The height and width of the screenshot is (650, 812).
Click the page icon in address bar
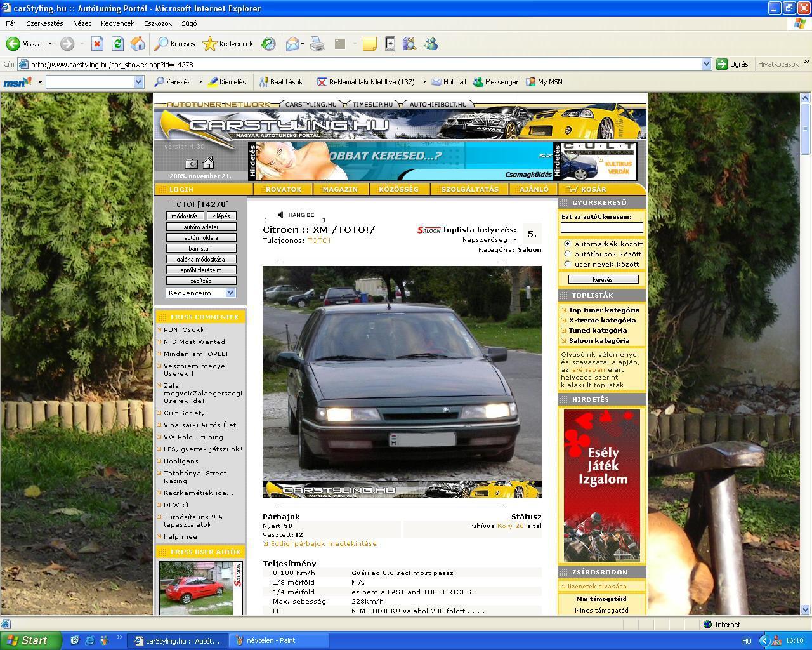[23, 64]
